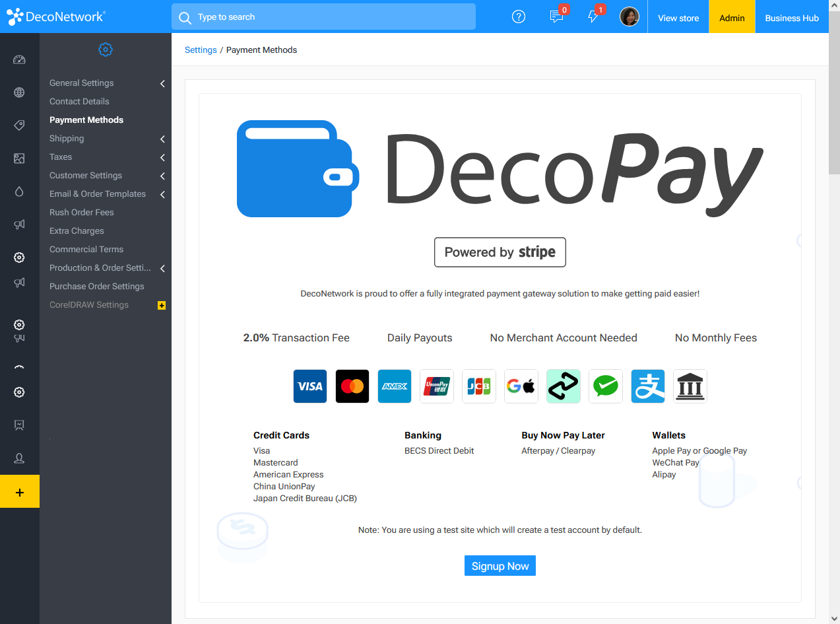Click the yellow plus beside CorelDRAW Settings

coord(162,306)
